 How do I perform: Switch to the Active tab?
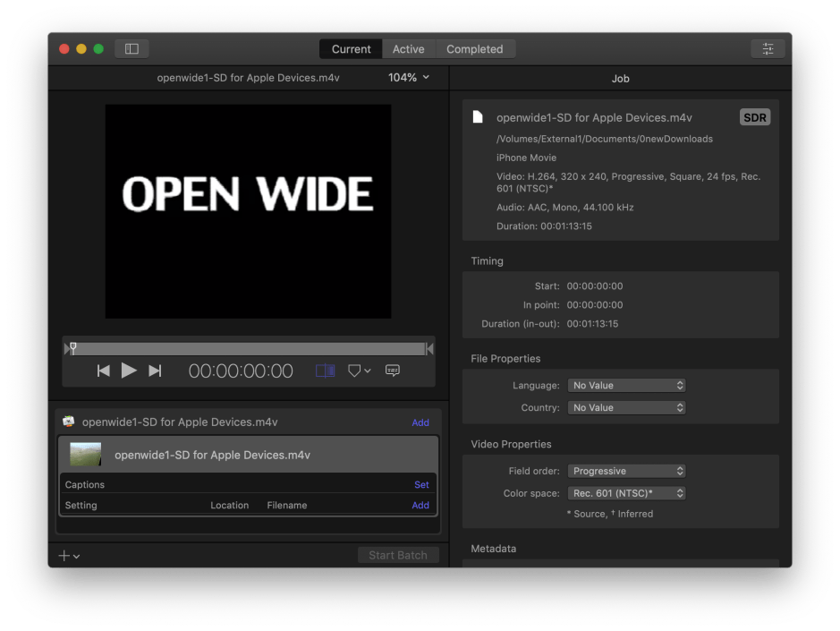[x=409, y=48]
